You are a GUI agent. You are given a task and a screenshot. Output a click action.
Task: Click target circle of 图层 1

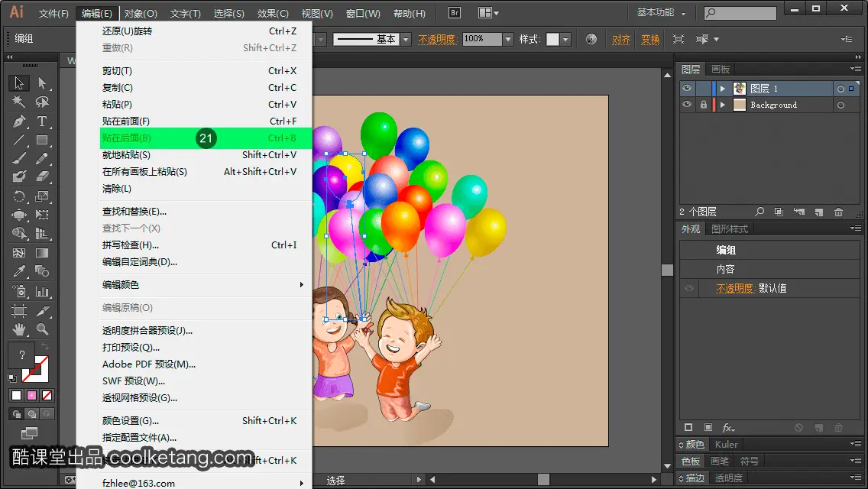coord(840,89)
